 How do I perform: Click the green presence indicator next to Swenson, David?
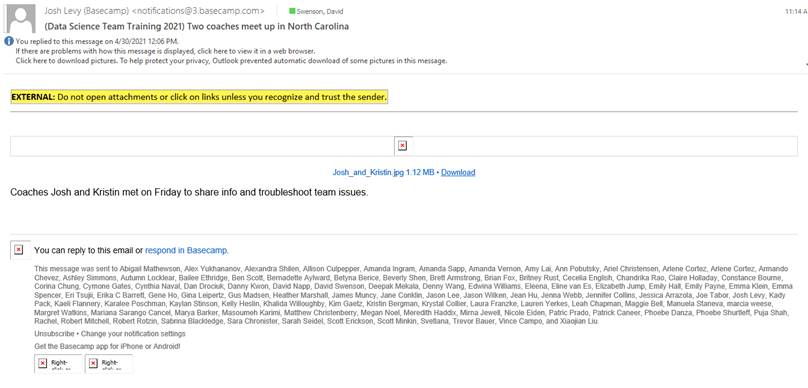(292, 11)
